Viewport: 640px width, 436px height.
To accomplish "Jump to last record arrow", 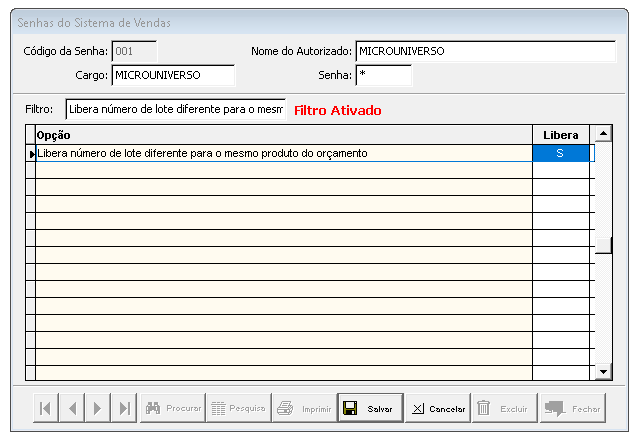I will coord(124,408).
